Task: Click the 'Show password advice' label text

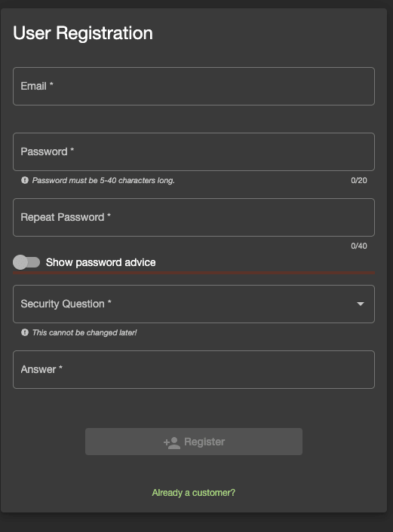Action: (x=100, y=262)
